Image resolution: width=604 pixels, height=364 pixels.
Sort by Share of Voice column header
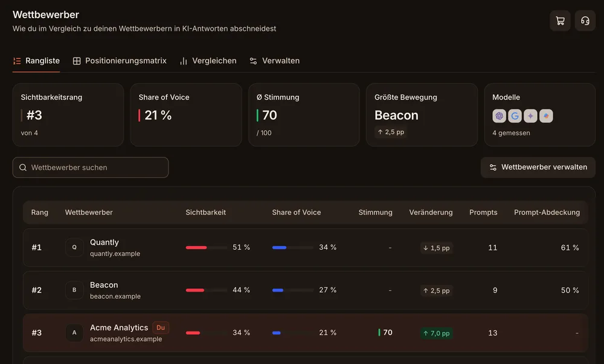point(296,212)
